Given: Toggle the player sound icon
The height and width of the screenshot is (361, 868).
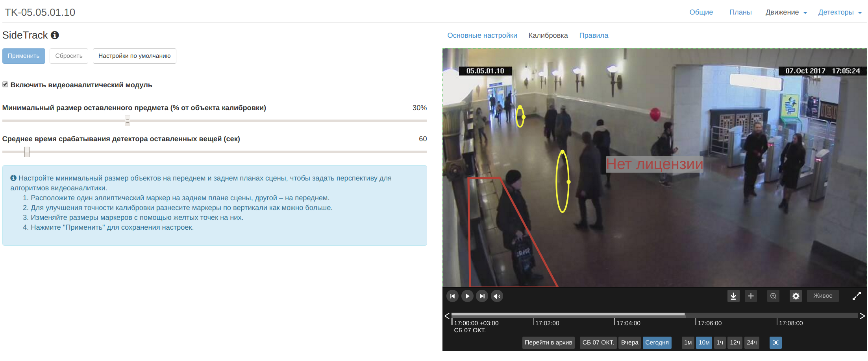Looking at the screenshot, I should pyautogui.click(x=497, y=296).
